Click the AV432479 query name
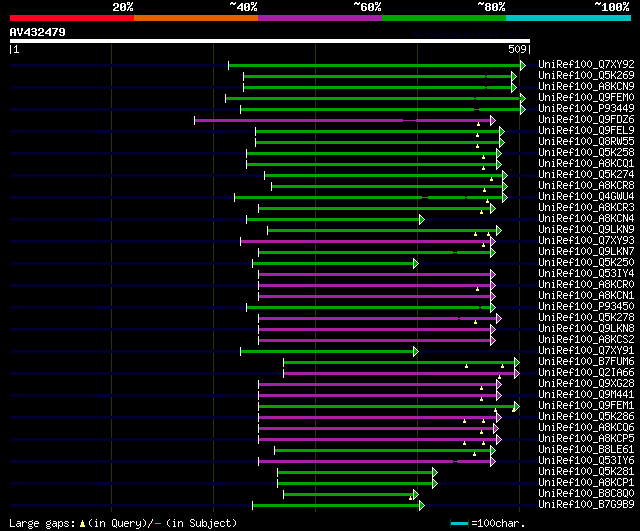This screenshot has width=640, height=531. click(38, 32)
